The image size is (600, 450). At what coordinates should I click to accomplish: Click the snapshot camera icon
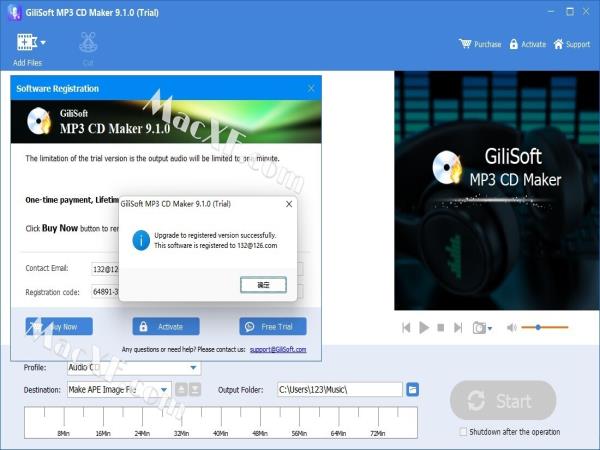coord(479,327)
